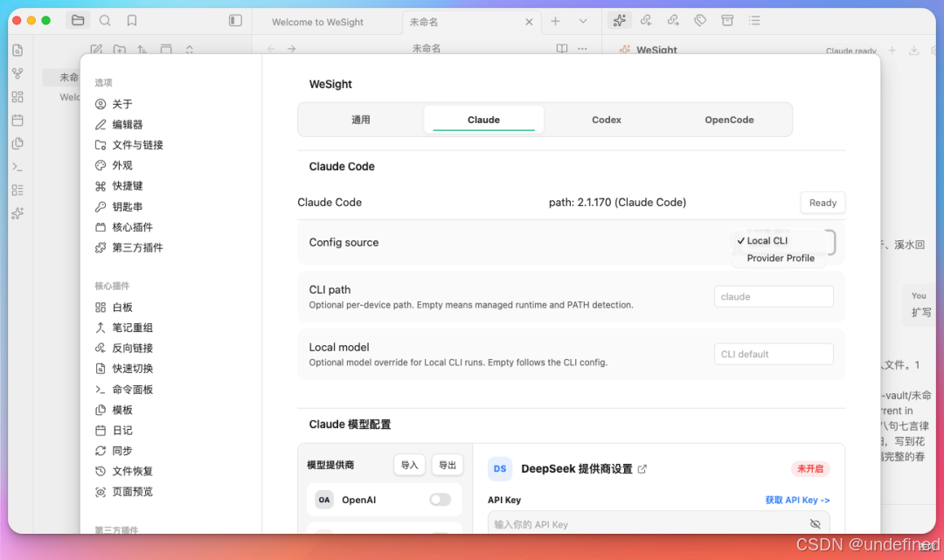This screenshot has height=560, width=944.
Task: Navigate back with left arrow
Action: click(x=271, y=49)
